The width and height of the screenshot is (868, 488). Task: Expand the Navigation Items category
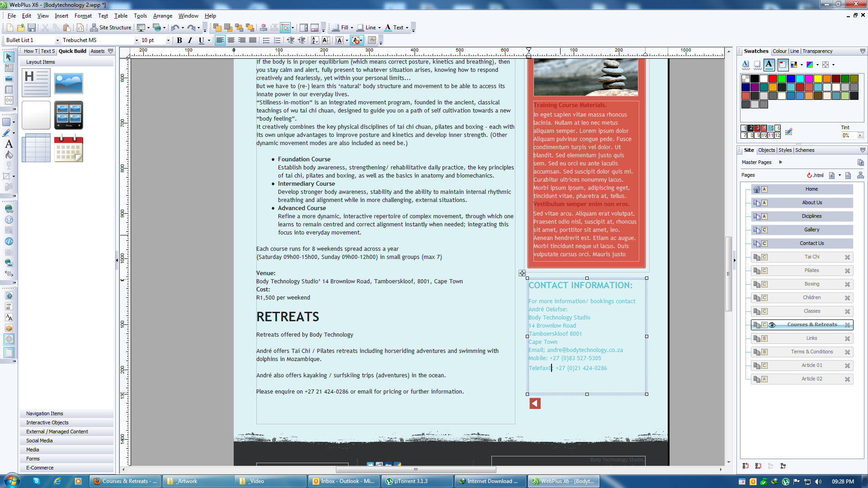[x=45, y=413]
